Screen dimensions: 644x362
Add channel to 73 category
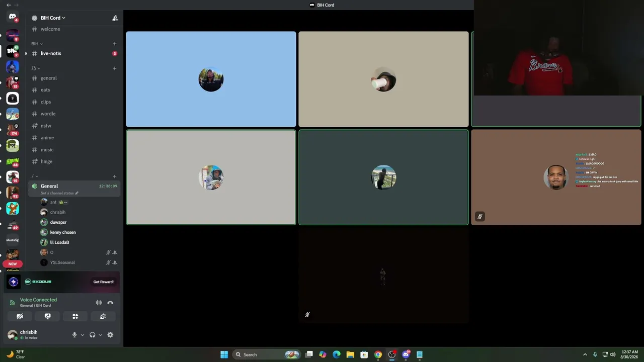pyautogui.click(x=115, y=68)
